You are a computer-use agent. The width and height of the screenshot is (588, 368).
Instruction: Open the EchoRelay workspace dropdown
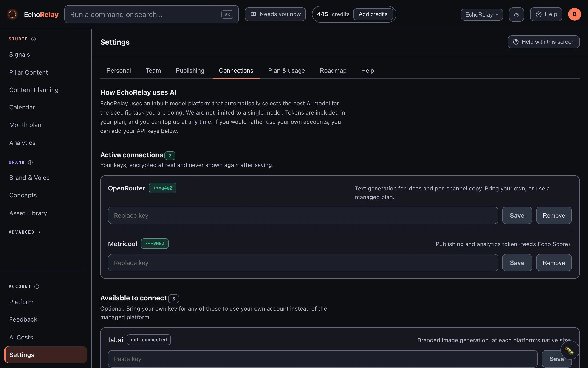482,14
